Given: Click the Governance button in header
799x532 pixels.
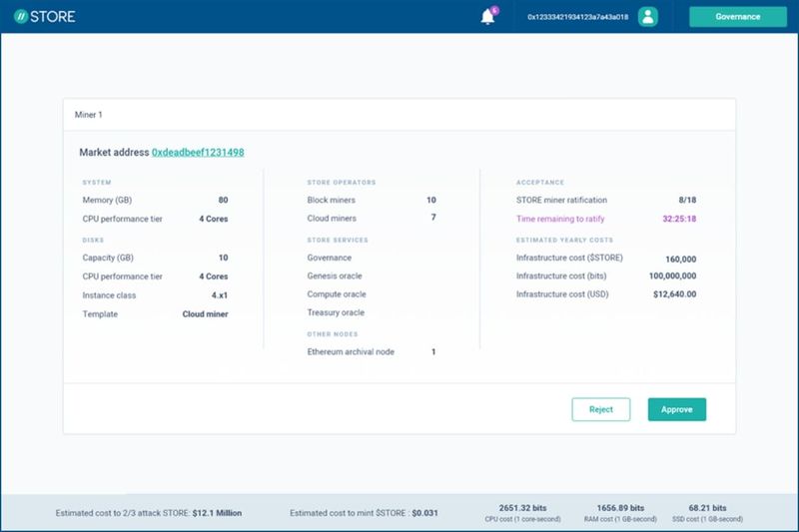Looking at the screenshot, I should click(x=737, y=16).
